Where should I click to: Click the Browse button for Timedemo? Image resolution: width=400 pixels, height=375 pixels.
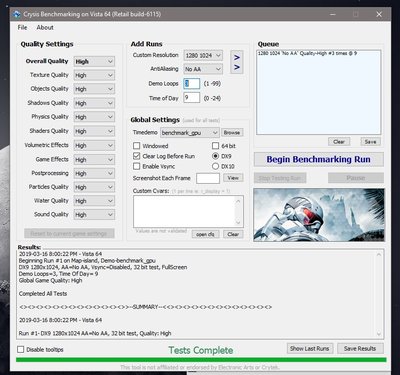point(232,132)
